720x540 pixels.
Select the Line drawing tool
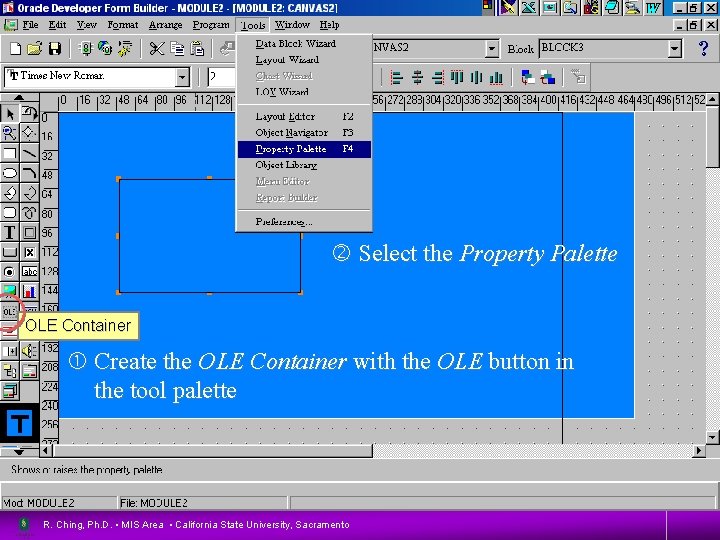click(29, 153)
